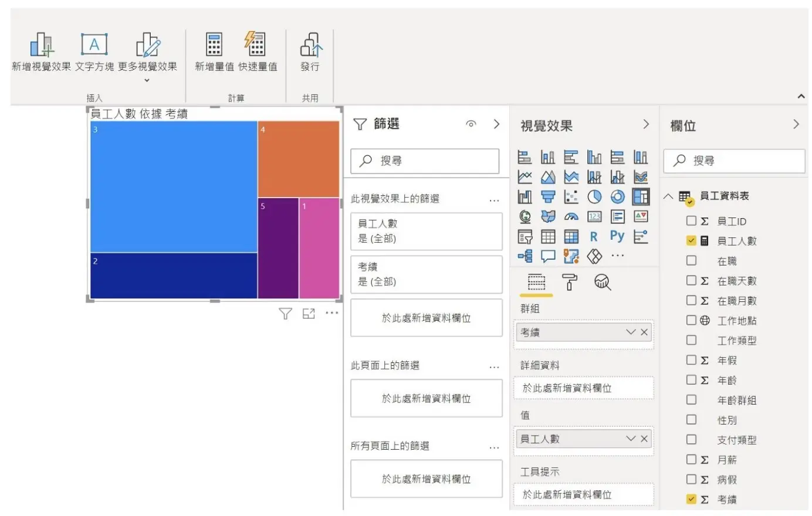Viewport: 812px width, 516px height.
Task: Insert a 文字方塊 text box
Action: tap(94, 53)
